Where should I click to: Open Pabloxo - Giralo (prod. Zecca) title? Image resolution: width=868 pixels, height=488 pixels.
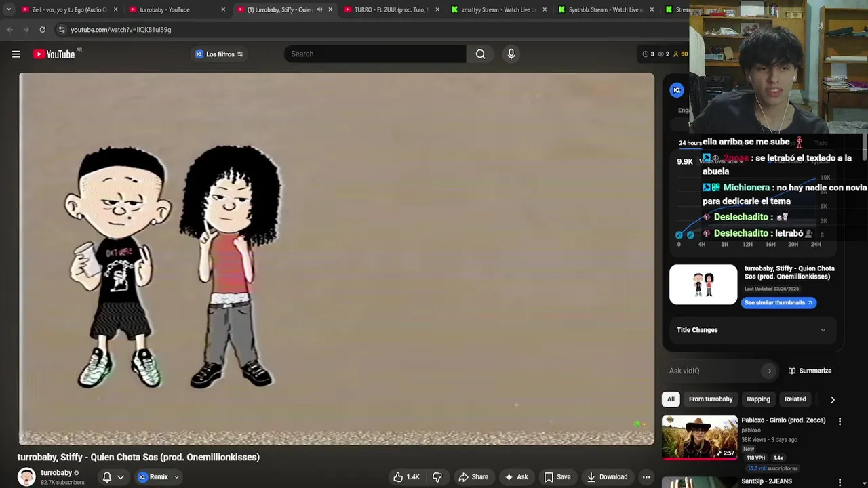coord(783,420)
